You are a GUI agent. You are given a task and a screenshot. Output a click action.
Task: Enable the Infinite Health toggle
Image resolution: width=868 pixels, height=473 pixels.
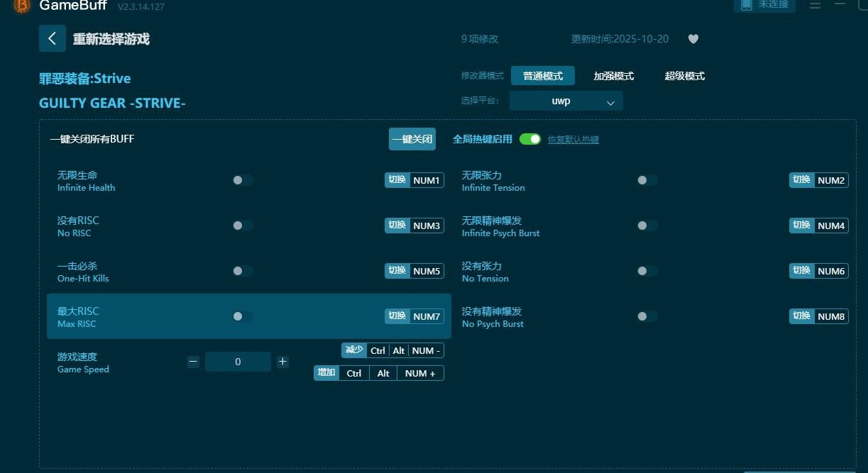242,180
